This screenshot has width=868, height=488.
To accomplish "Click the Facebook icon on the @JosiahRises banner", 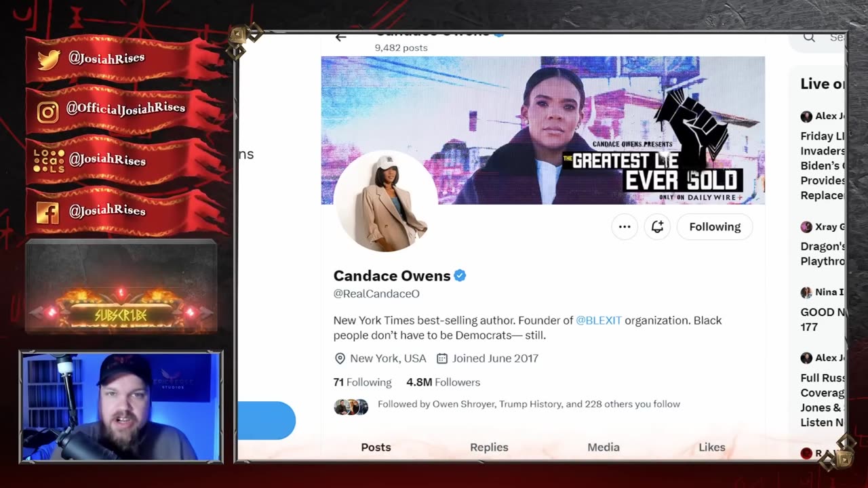I will (47, 213).
